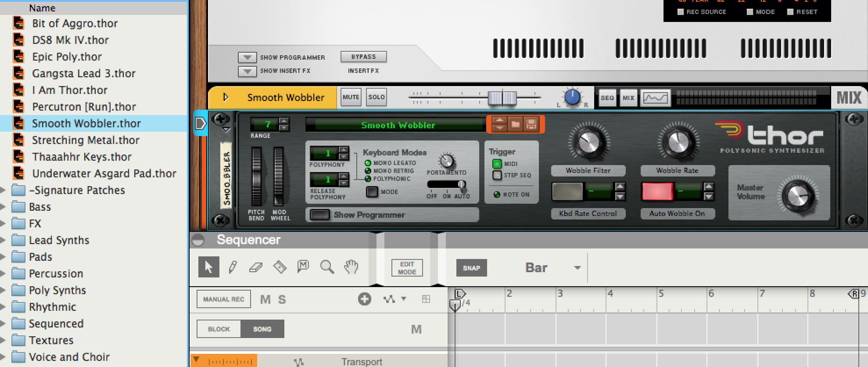Viewport: 868px width, 367px height.
Task: Click the Bass folder icon
Action: click(18, 207)
